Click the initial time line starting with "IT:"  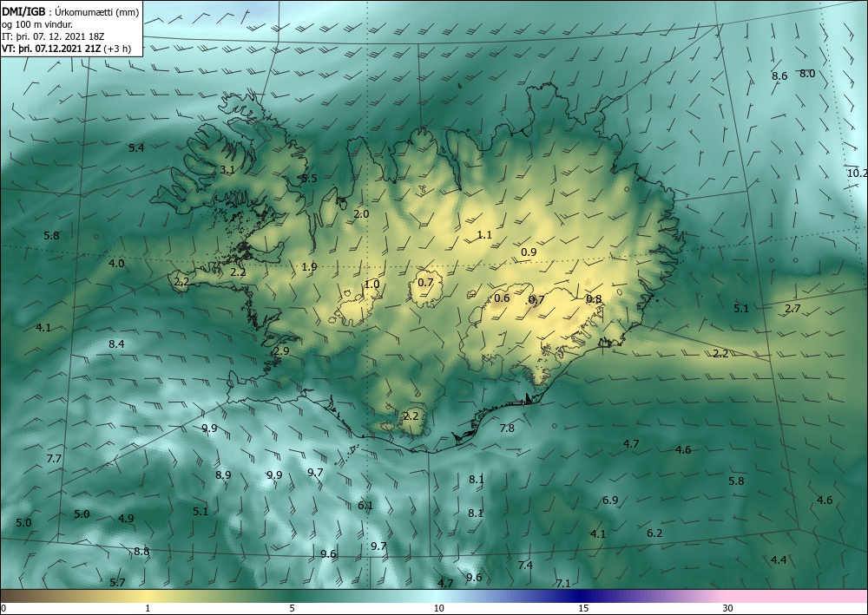[53, 36]
